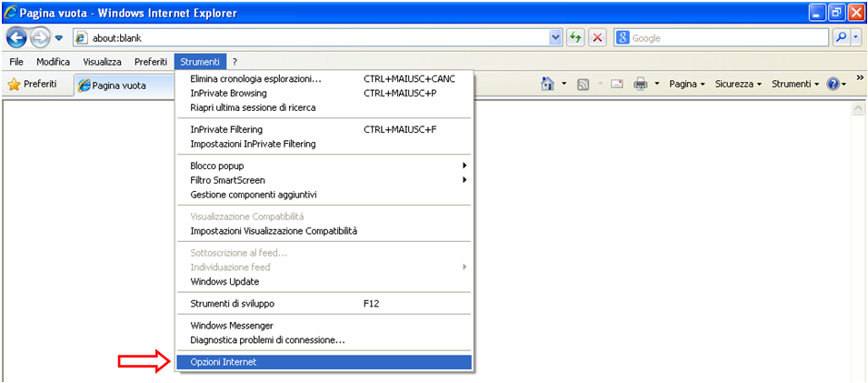
Task: Open Home button dropdown arrow
Action: pos(564,85)
